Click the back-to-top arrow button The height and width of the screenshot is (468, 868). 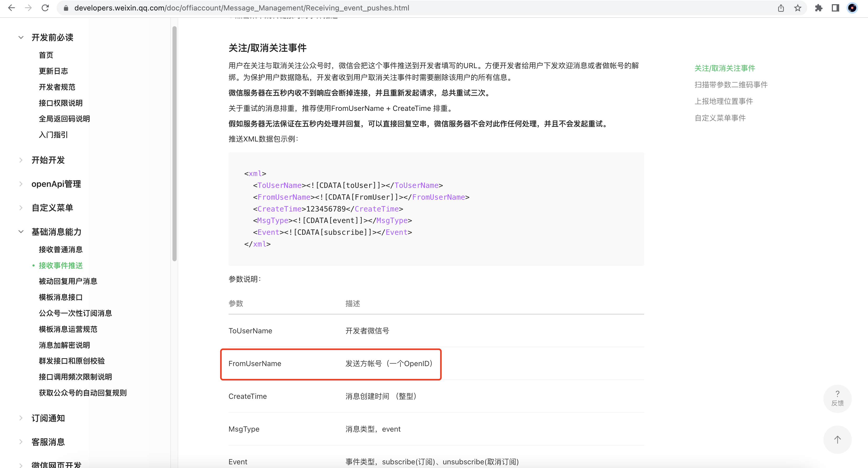[x=837, y=439]
